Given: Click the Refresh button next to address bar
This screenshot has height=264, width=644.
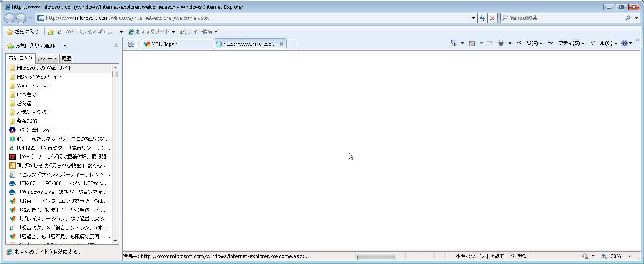Looking at the screenshot, I should [x=482, y=18].
